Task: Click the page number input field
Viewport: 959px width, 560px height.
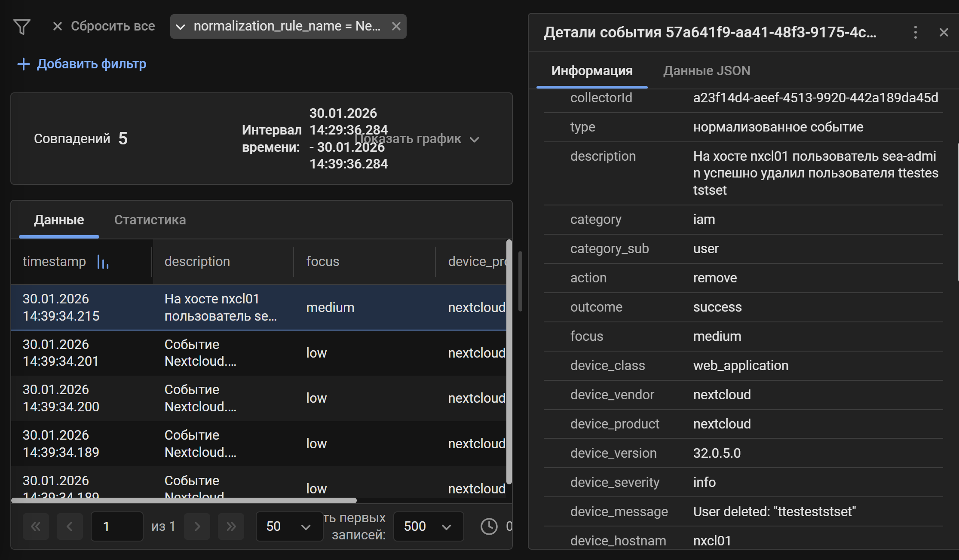Action: coord(116,526)
